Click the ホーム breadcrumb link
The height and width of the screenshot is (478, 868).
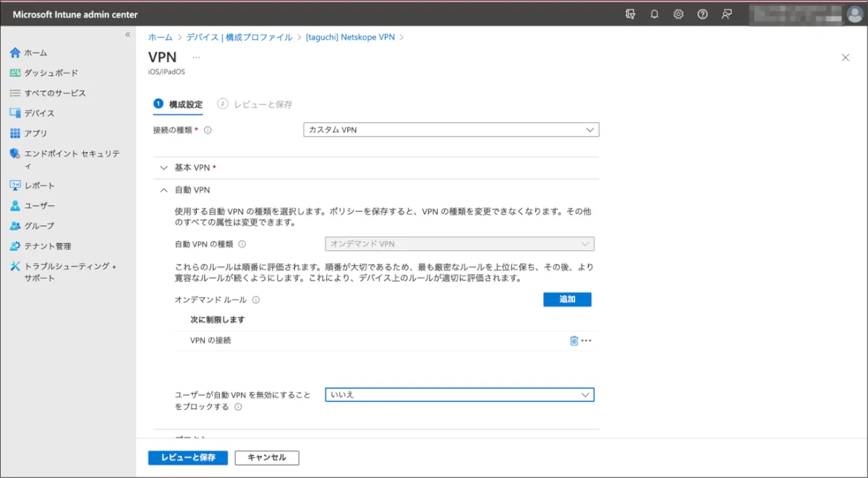[161, 37]
